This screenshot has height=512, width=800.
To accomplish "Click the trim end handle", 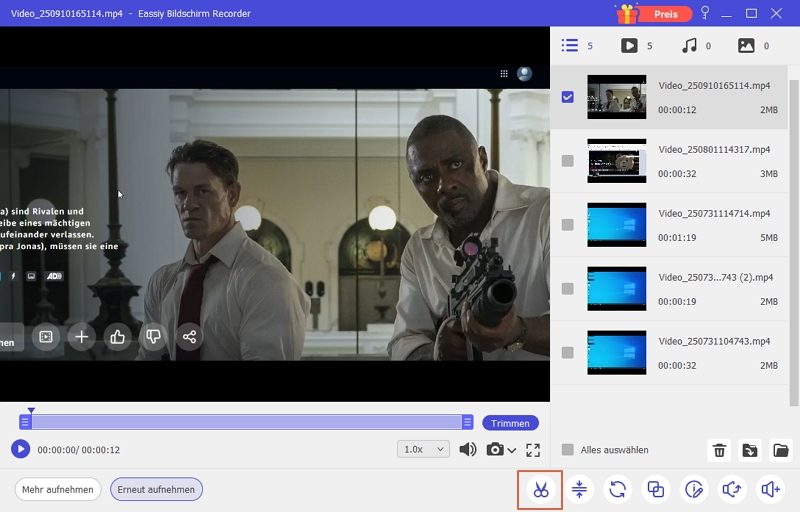I will point(467,422).
